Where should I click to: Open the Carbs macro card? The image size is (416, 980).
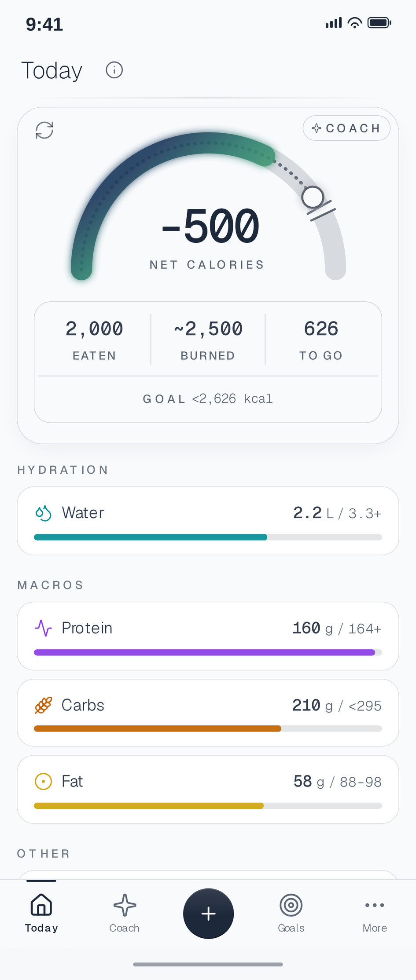208,713
